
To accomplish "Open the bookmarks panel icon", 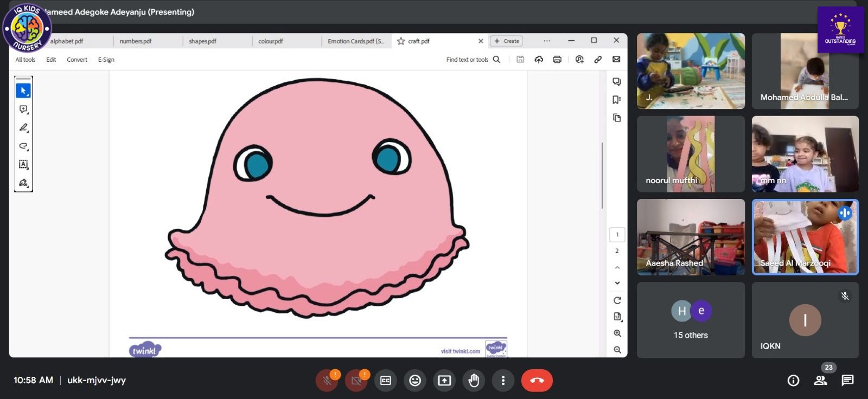I will (x=617, y=100).
